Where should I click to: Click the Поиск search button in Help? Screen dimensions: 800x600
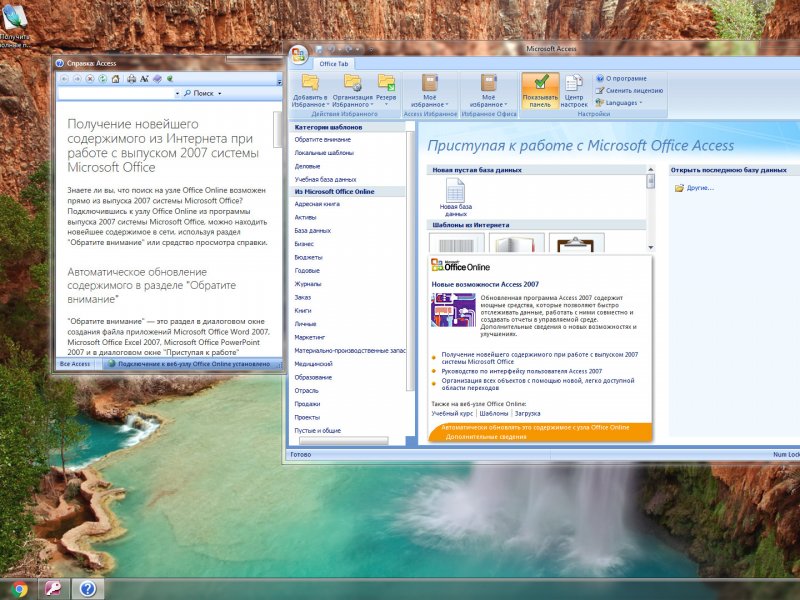(199, 93)
